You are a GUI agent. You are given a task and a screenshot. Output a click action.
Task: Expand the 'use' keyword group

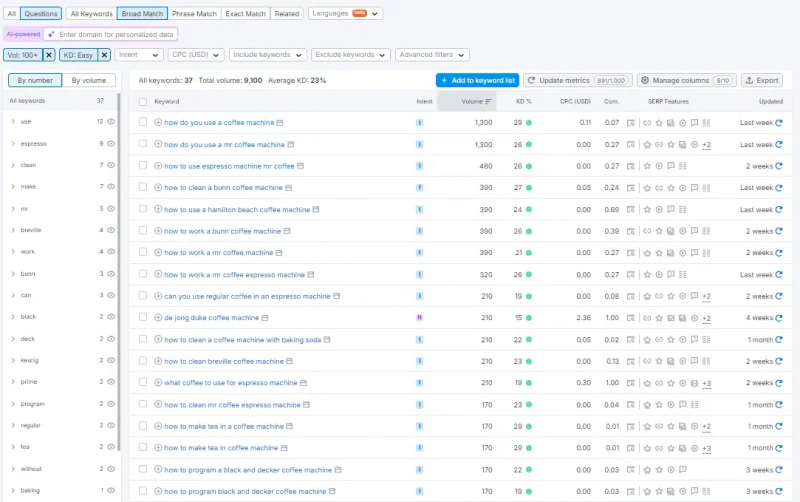[x=13, y=121]
